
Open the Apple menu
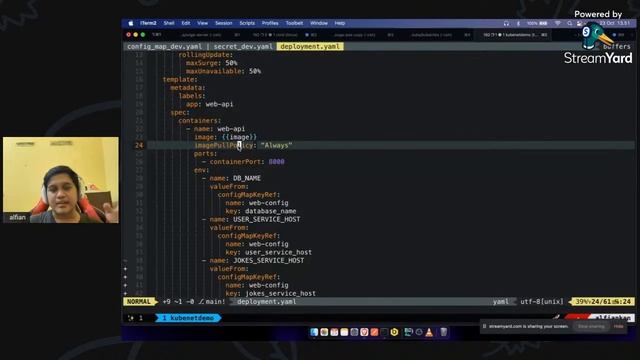click(x=131, y=23)
